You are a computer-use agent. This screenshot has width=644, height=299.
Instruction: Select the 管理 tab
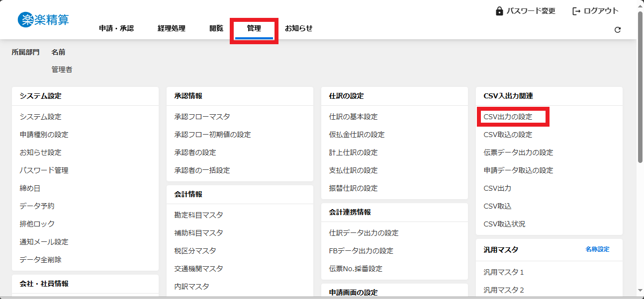point(254,28)
